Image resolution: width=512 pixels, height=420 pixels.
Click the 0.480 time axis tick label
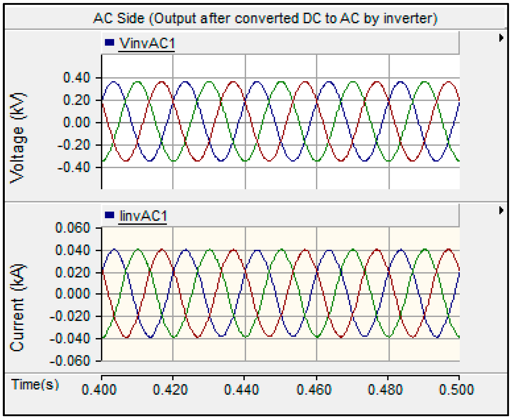385,390
